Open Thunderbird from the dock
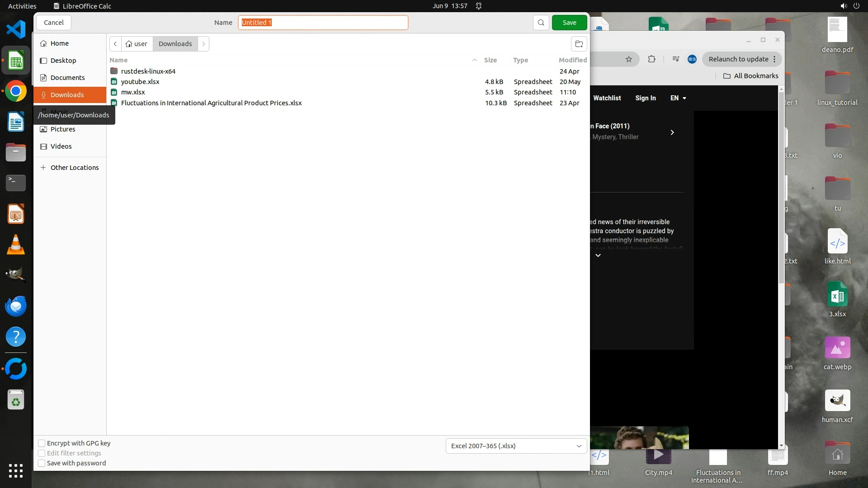This screenshot has height=488, width=868. point(16,306)
